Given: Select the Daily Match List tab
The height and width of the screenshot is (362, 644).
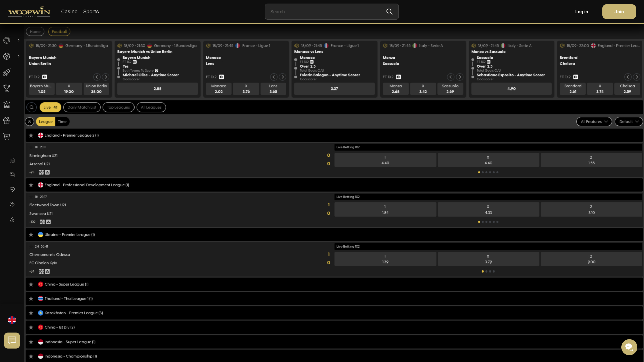Looking at the screenshot, I should coord(82,107).
